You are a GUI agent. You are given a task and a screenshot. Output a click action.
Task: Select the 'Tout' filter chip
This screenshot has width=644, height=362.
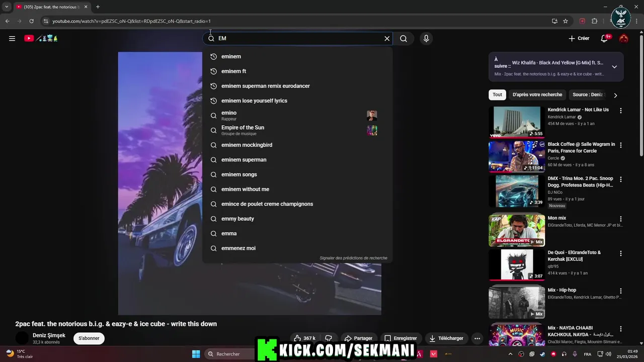497,95
